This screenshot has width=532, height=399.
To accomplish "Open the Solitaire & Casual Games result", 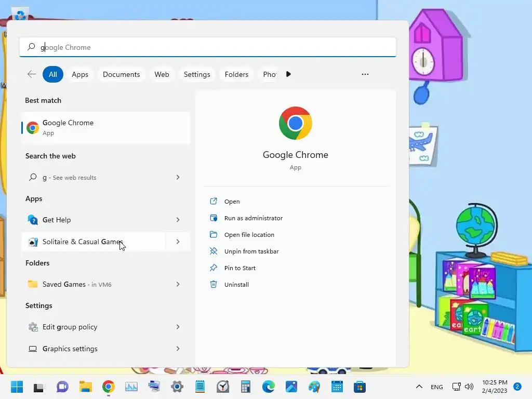I will [x=94, y=242].
